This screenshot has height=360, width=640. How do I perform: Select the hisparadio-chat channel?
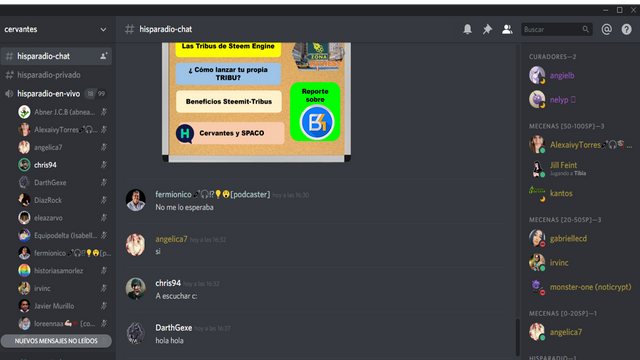56,56
